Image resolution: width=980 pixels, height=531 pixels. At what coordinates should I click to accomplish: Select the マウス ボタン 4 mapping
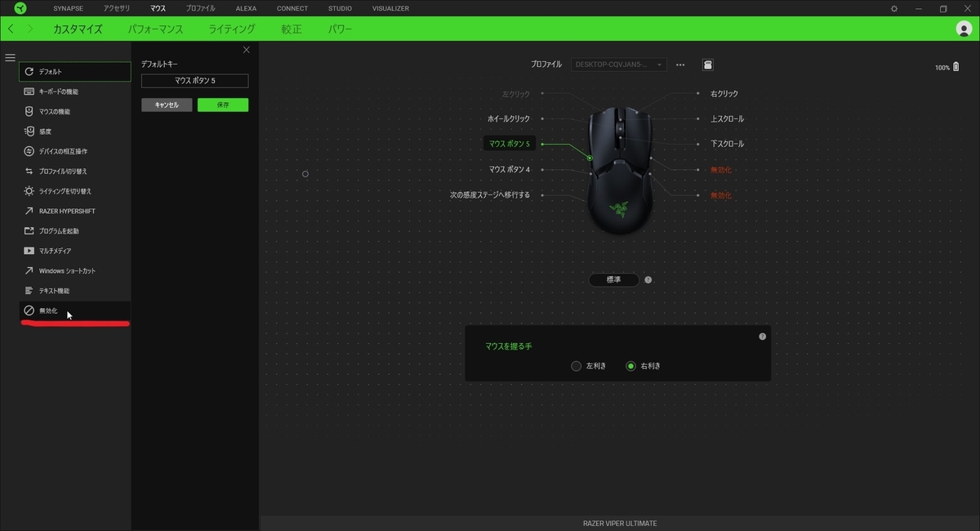[510, 170]
